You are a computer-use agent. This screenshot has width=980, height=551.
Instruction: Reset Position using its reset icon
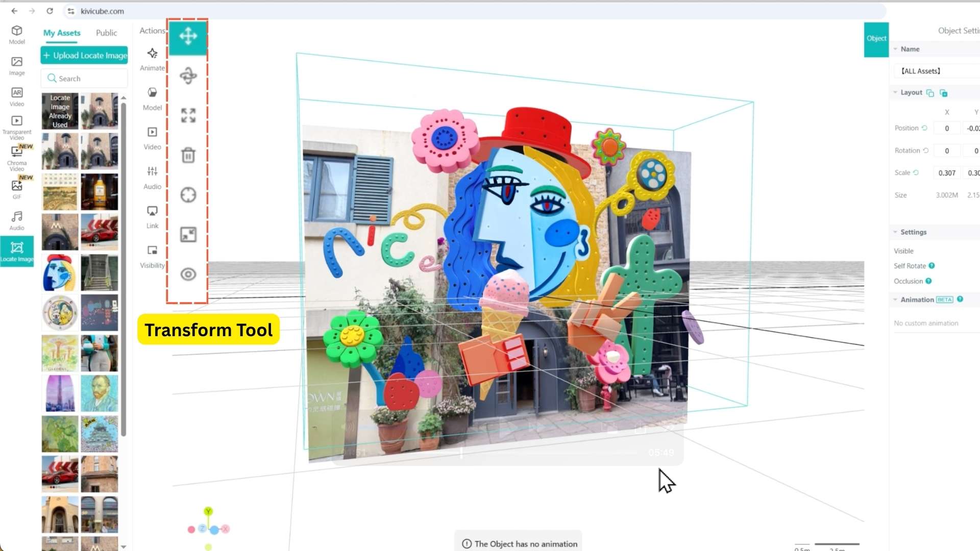point(924,128)
